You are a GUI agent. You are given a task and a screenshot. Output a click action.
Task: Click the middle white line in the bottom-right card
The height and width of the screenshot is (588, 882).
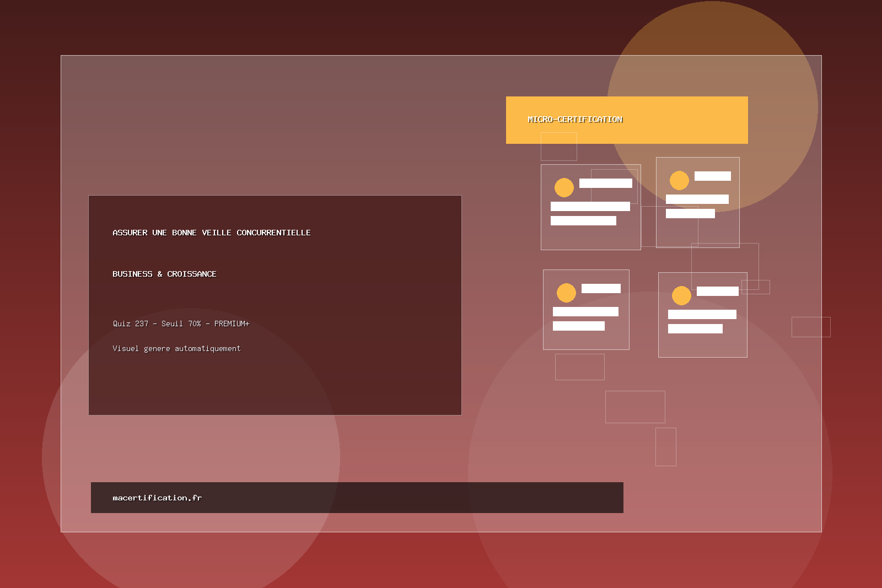[x=702, y=314]
